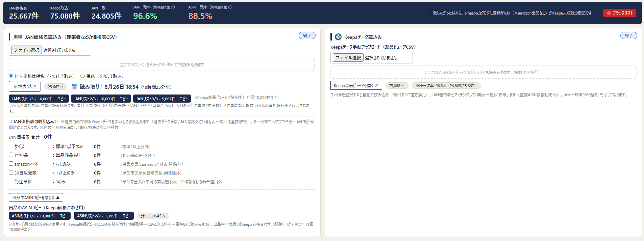The width and height of the screenshot is (644, 241).
Task: Click the JAN一致率: 96.6%(24,805/25,667)badge
Action: [x=446, y=86]
